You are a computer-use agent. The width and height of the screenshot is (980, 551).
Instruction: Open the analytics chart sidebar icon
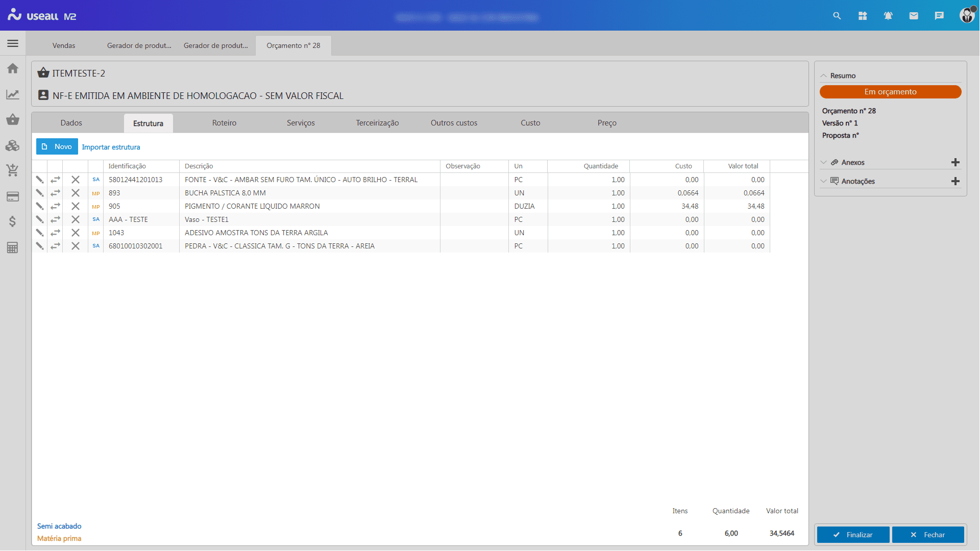[x=13, y=94]
